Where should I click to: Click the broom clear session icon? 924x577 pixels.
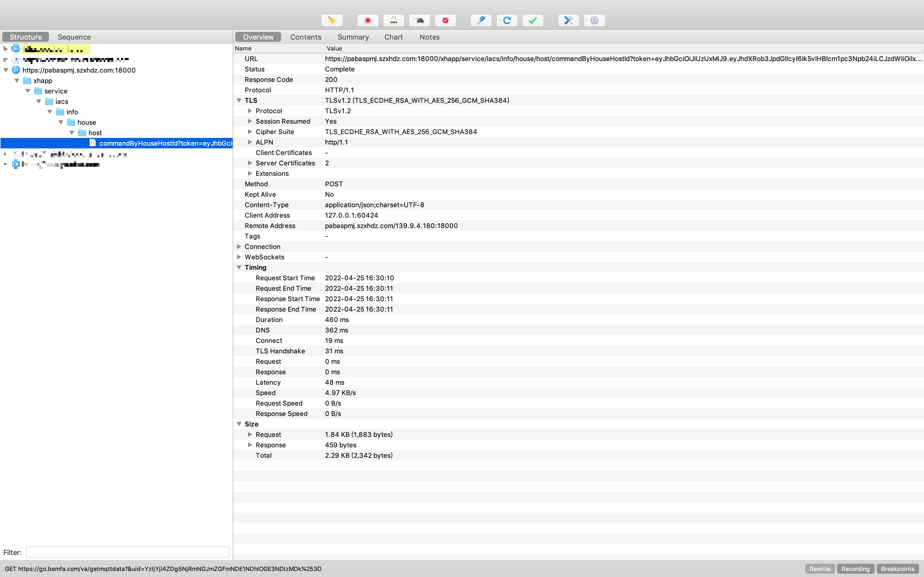click(x=332, y=21)
